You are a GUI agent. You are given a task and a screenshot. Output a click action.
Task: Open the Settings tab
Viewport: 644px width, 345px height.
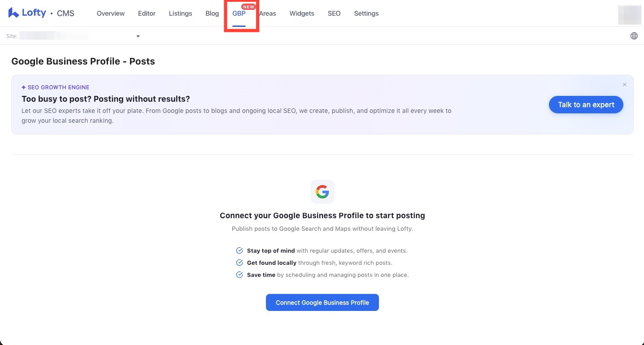point(366,13)
